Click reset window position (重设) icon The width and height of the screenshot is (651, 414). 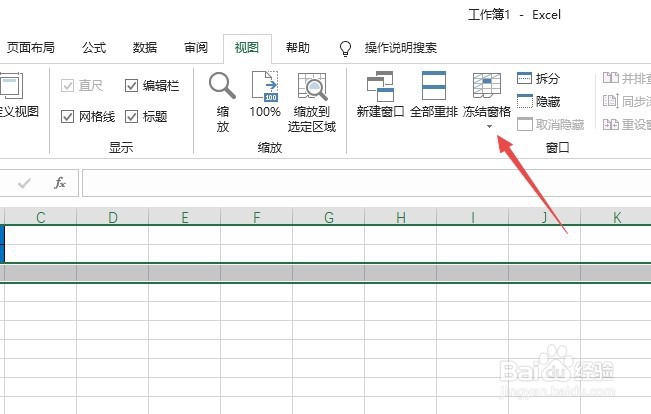[x=611, y=124]
